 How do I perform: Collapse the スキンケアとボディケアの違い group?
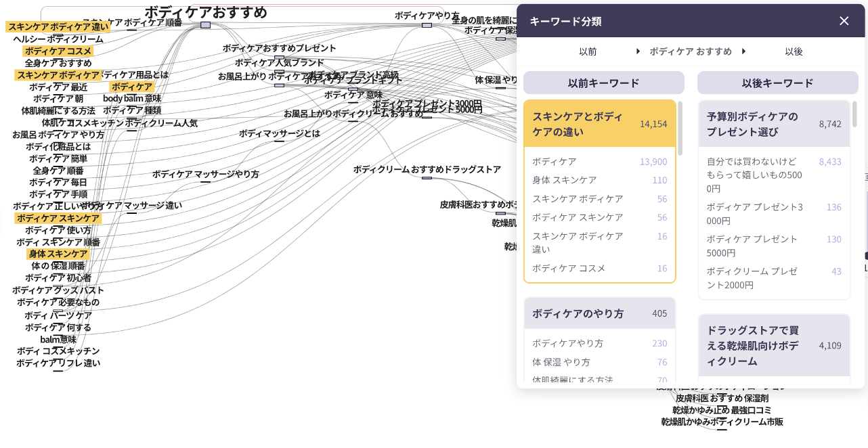tap(599, 124)
